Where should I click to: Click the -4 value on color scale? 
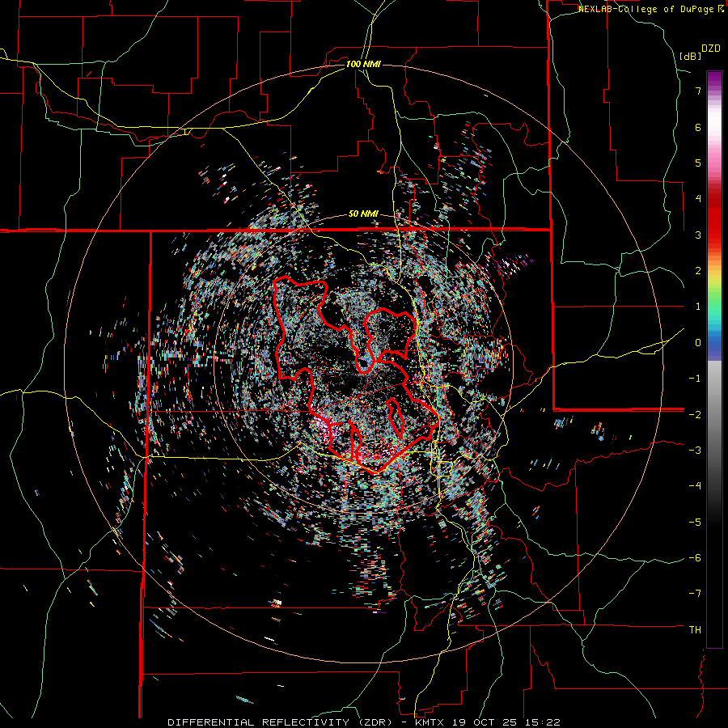click(x=695, y=486)
